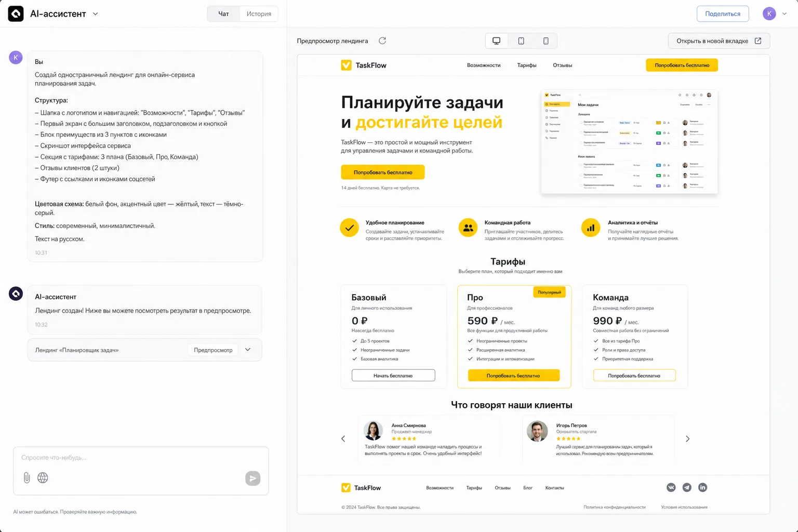Screen dimensions: 798x532
Task: Click previous review arrow
Action: (343, 439)
